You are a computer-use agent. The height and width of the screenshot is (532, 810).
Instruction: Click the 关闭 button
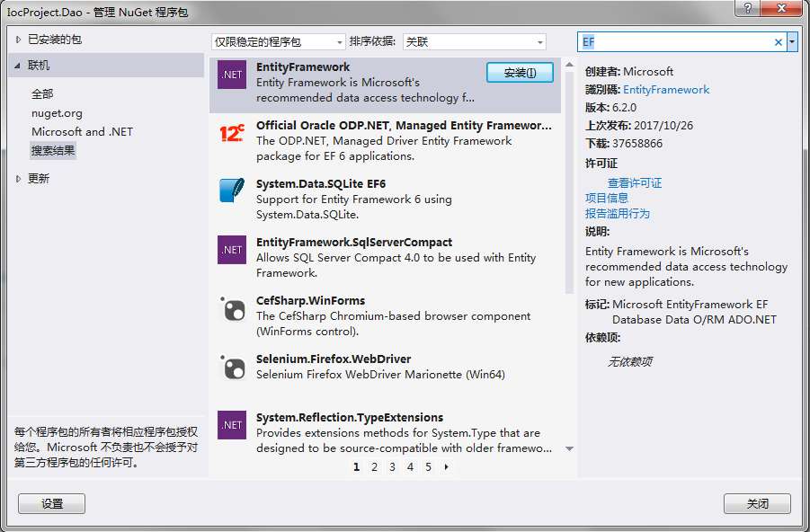point(757,503)
